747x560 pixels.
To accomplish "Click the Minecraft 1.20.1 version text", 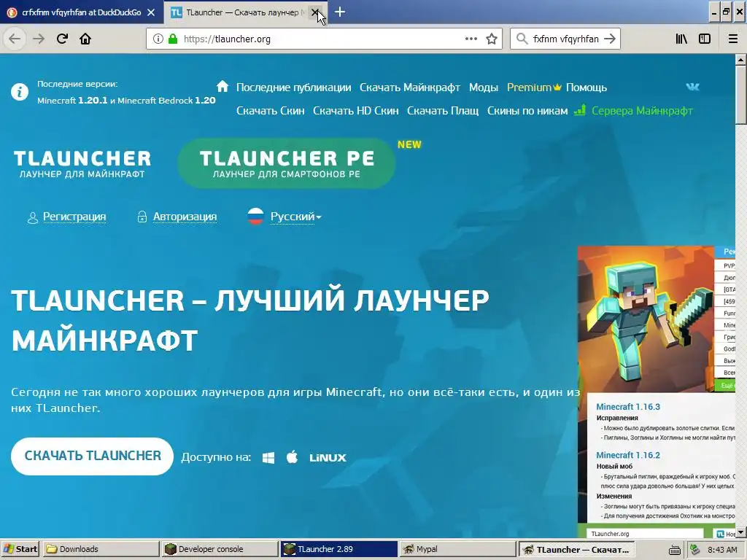I will coord(72,101).
